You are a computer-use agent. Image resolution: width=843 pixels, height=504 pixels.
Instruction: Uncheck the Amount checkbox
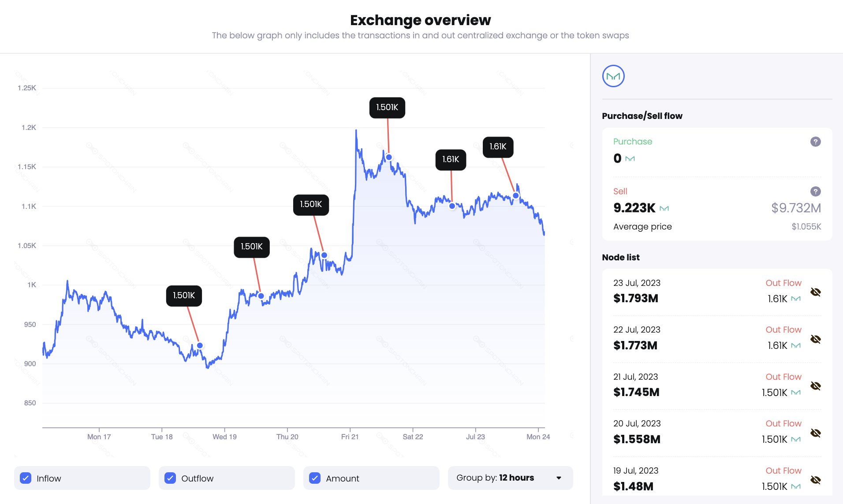pyautogui.click(x=315, y=478)
